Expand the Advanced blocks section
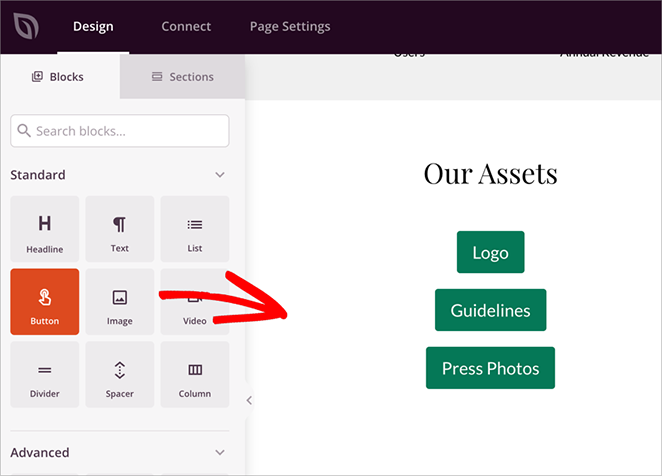The height and width of the screenshot is (476, 662). 220,453
